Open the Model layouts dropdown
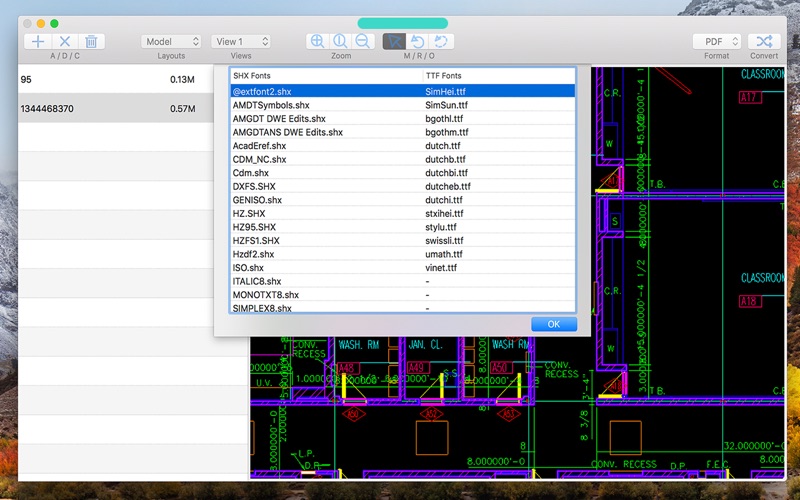 coord(171,41)
